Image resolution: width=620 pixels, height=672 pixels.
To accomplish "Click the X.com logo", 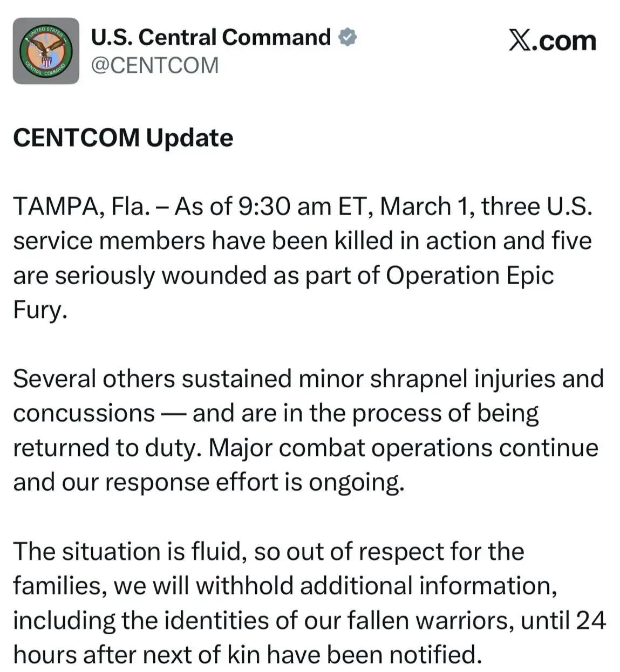I will point(552,40).
